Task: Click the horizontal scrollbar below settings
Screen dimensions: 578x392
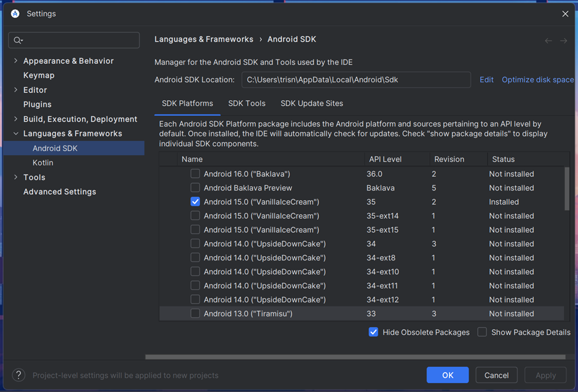Action: pos(355,357)
